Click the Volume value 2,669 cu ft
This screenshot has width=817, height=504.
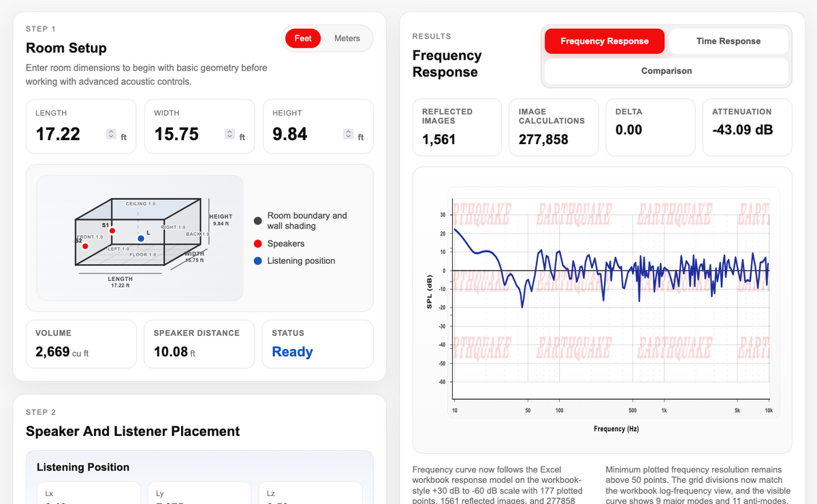(x=62, y=352)
